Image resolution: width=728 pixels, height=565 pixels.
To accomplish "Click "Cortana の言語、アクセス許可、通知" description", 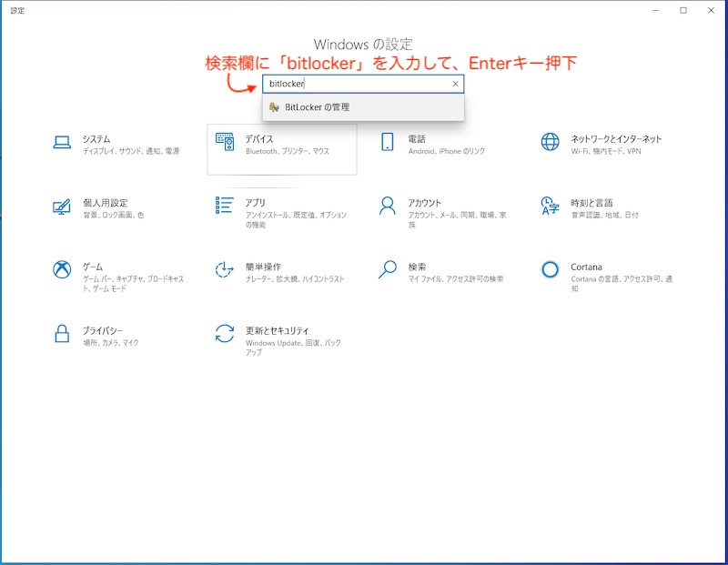I will (x=622, y=284).
